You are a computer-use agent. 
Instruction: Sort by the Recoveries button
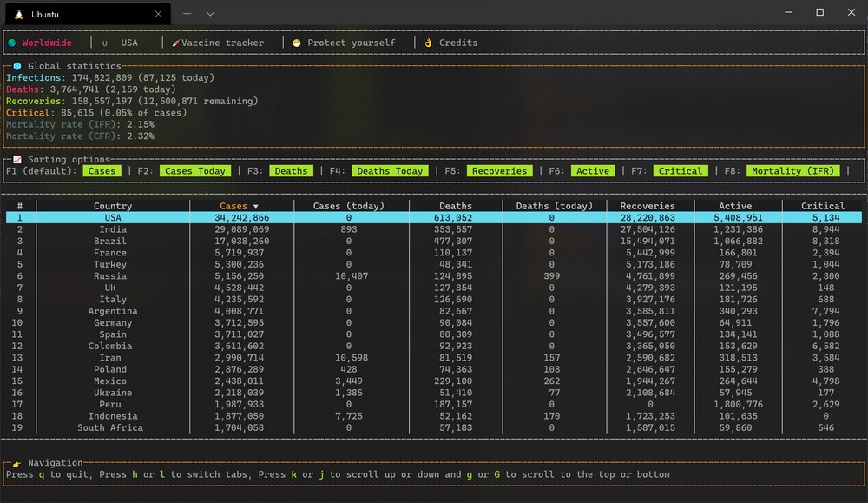tap(499, 171)
